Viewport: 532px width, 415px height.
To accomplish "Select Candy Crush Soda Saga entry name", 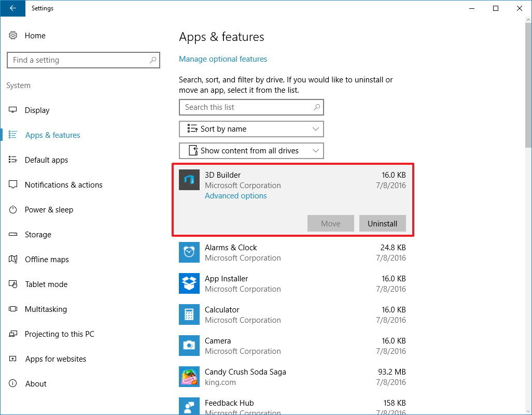I will pyautogui.click(x=245, y=372).
